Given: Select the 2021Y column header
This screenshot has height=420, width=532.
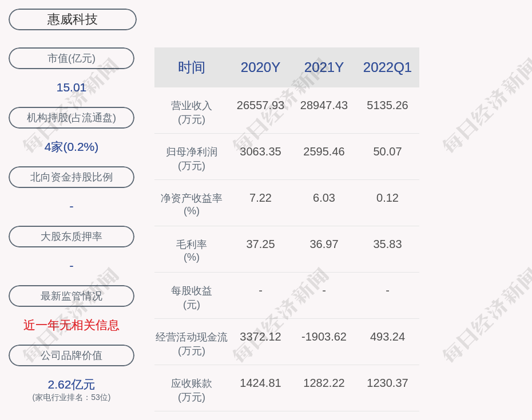Looking at the screenshot, I should (x=324, y=67).
